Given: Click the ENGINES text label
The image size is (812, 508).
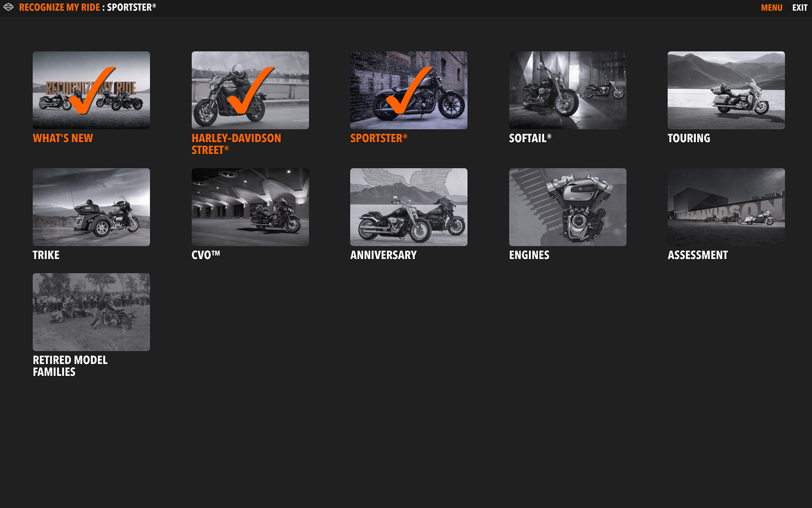Looking at the screenshot, I should [x=529, y=255].
